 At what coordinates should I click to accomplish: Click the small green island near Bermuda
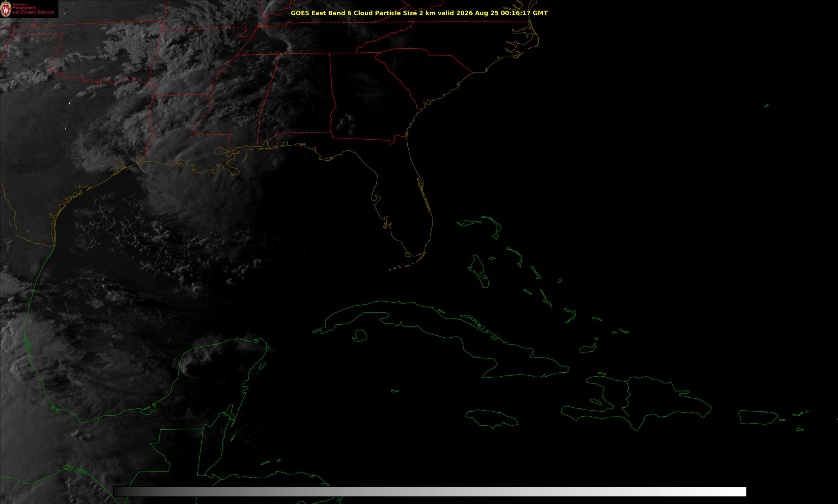pos(766,105)
